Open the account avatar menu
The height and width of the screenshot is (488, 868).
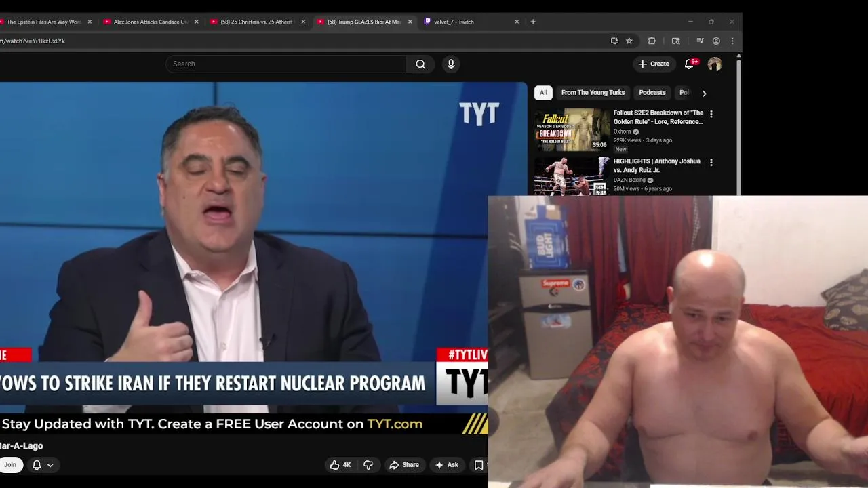click(715, 64)
